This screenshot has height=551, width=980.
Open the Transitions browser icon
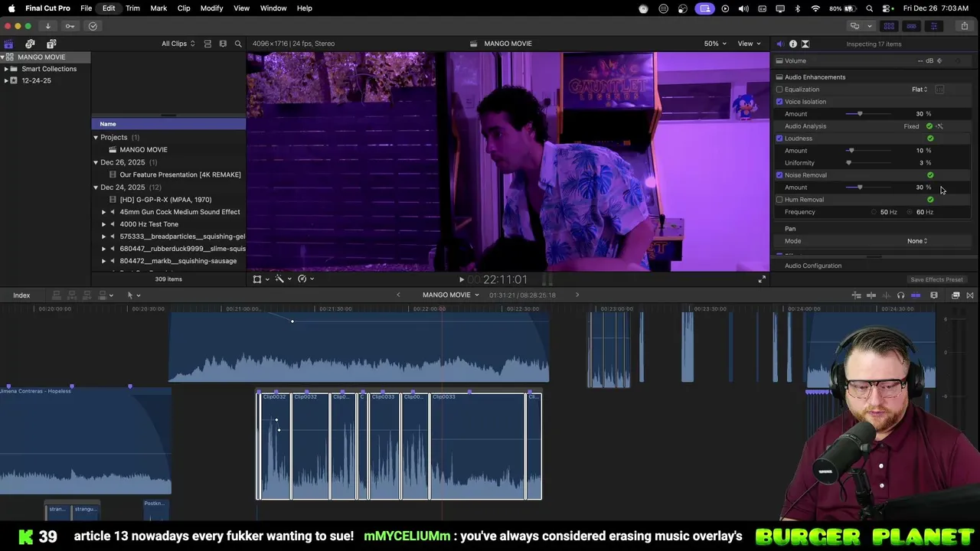[970, 295]
